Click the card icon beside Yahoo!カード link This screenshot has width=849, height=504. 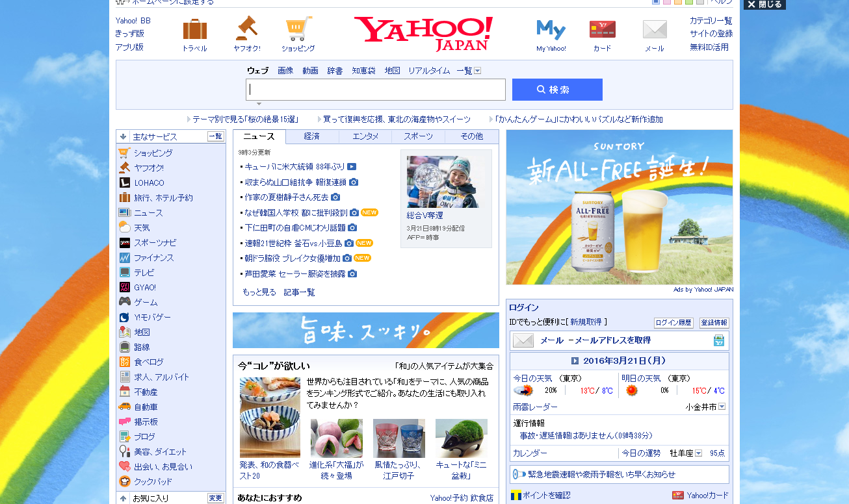click(678, 495)
